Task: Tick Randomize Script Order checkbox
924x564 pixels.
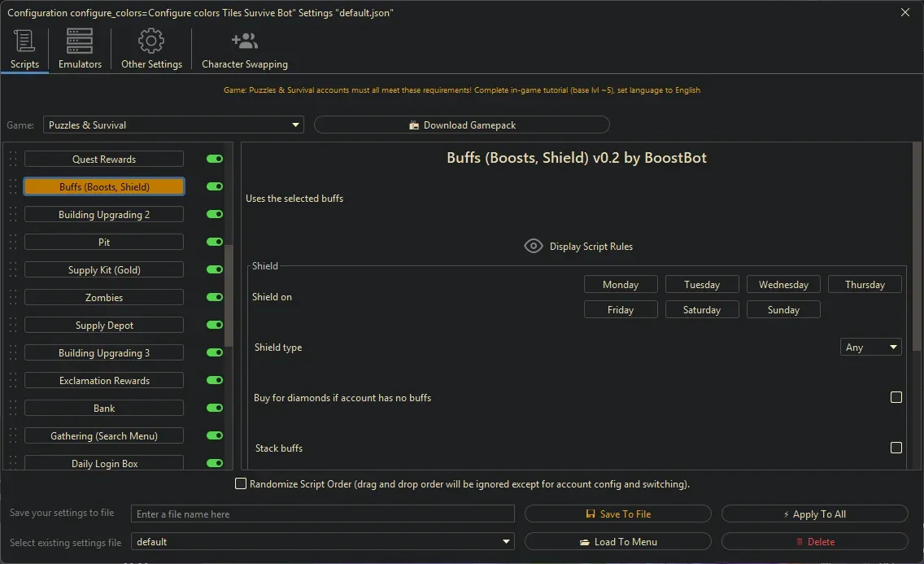Action: pyautogui.click(x=241, y=484)
